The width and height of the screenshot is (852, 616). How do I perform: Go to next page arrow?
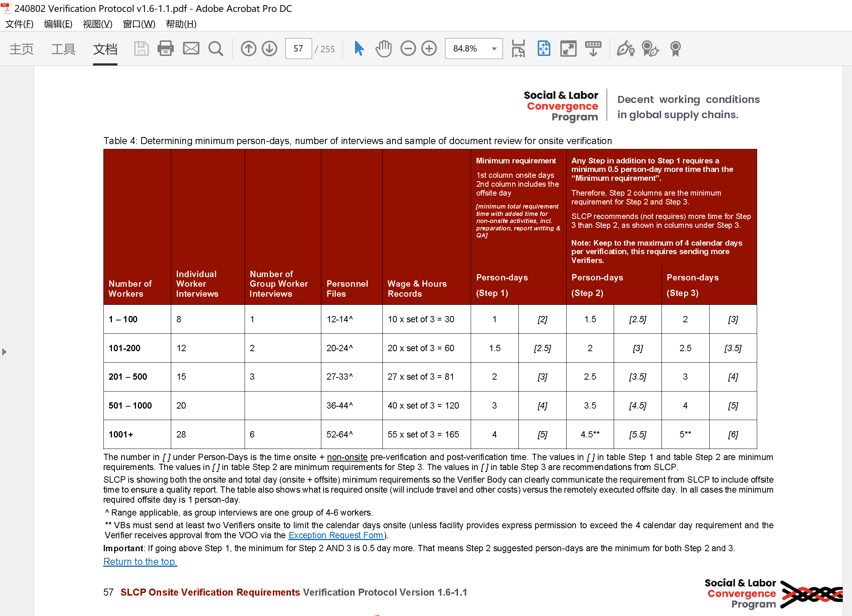tap(269, 49)
